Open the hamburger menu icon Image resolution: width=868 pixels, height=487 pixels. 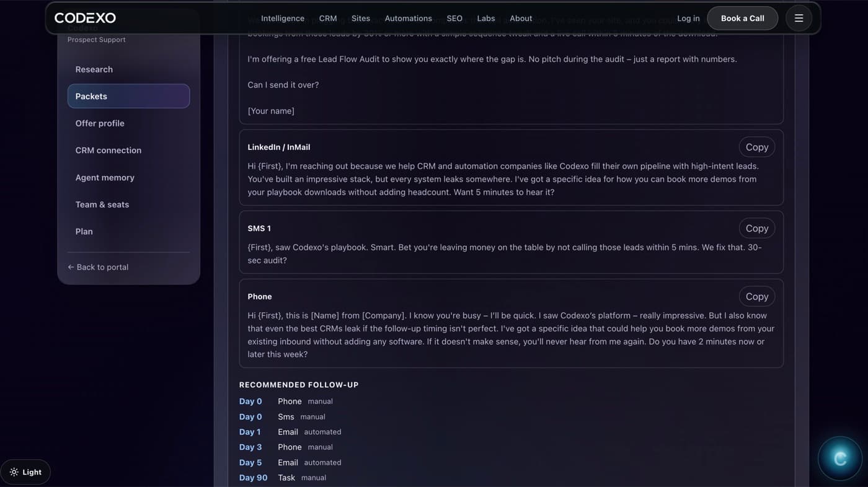click(x=799, y=18)
